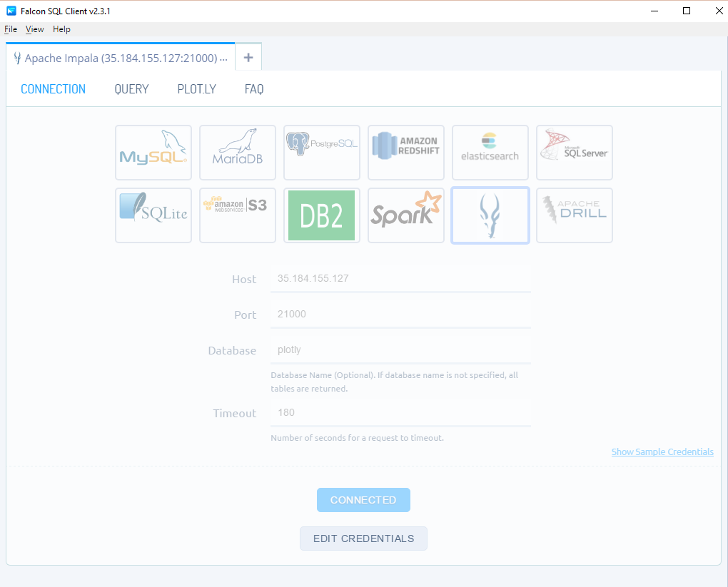The width and height of the screenshot is (728, 587).
Task: Add a new connection tab with plus
Action: pos(248,57)
